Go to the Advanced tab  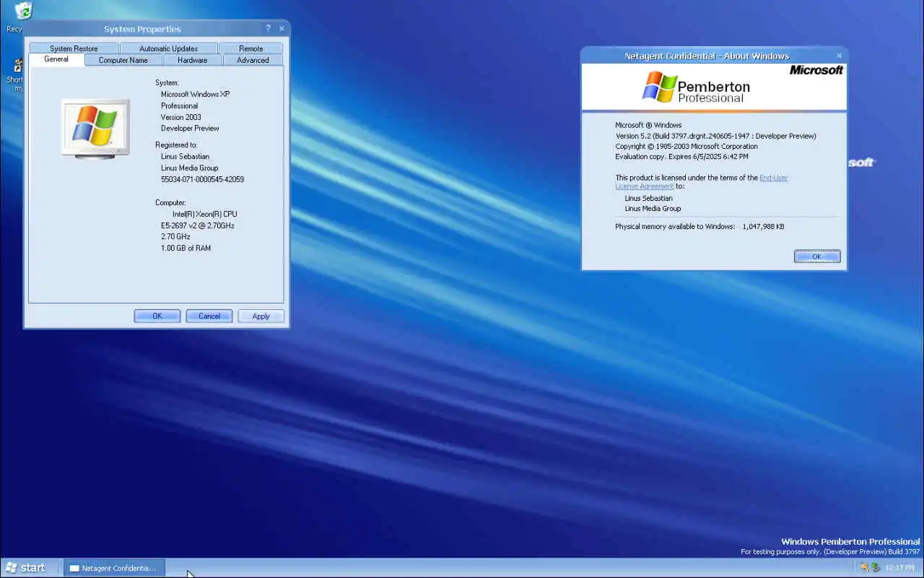click(253, 60)
